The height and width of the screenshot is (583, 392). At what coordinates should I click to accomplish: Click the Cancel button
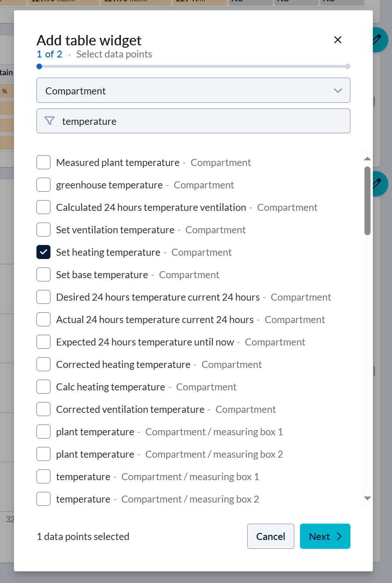(x=271, y=536)
